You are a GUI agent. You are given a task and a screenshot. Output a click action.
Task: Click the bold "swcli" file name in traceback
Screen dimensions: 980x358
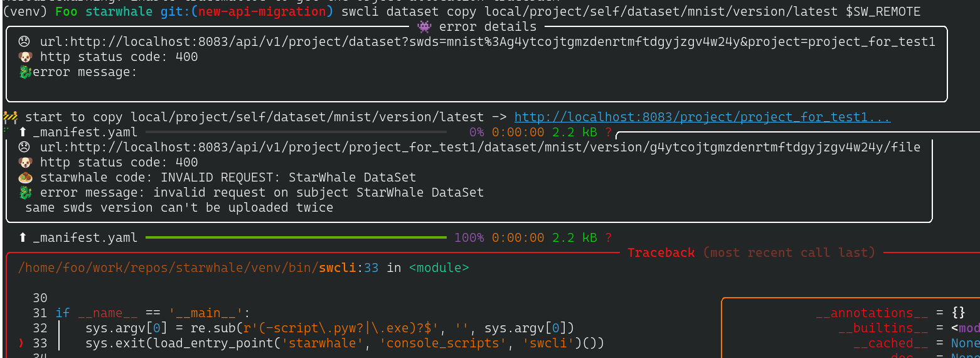[338, 268]
